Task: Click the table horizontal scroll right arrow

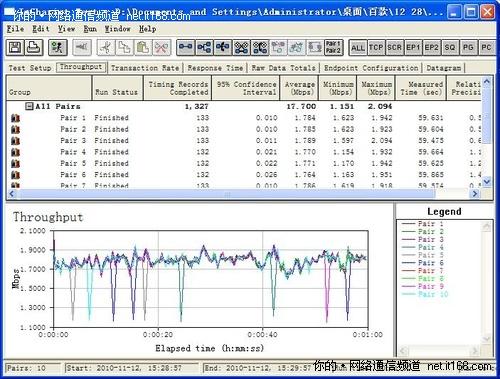Action: coord(475,194)
